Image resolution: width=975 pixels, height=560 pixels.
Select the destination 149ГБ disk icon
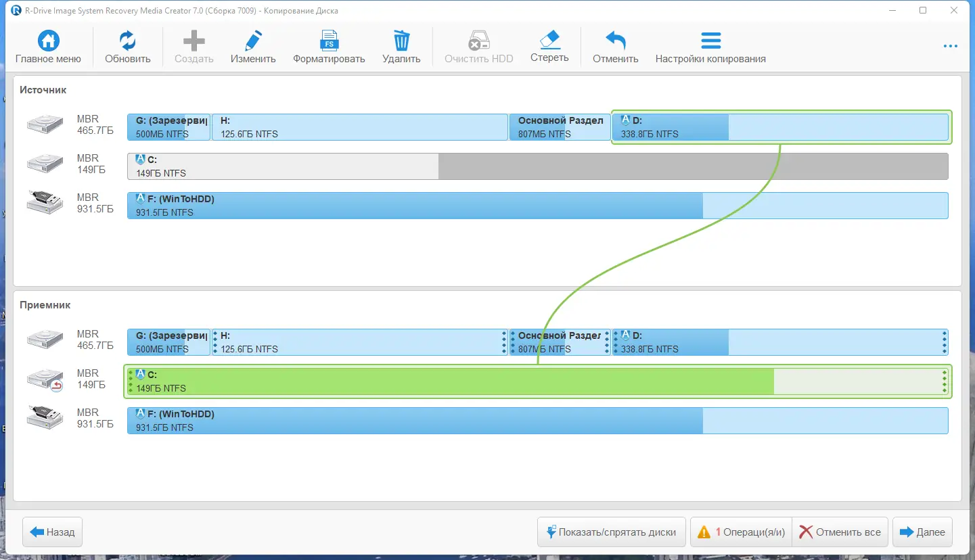(45, 380)
